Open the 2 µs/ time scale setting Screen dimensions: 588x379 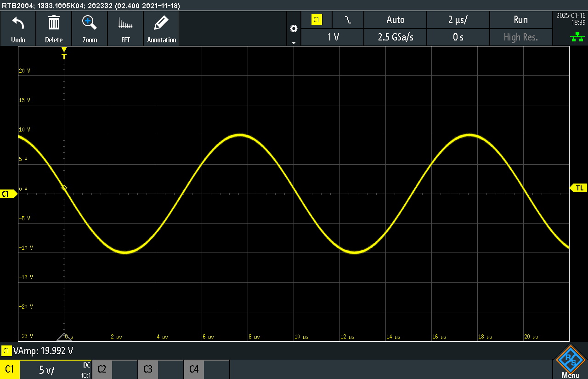tap(458, 20)
